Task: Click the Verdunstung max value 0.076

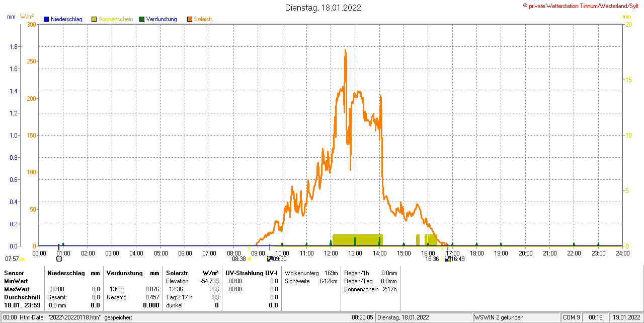Action: tap(152, 289)
